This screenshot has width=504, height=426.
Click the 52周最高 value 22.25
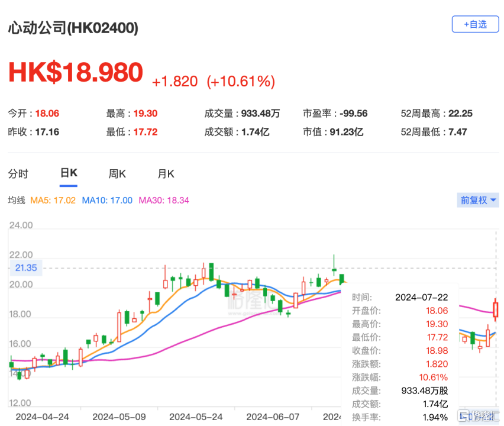[460, 114]
